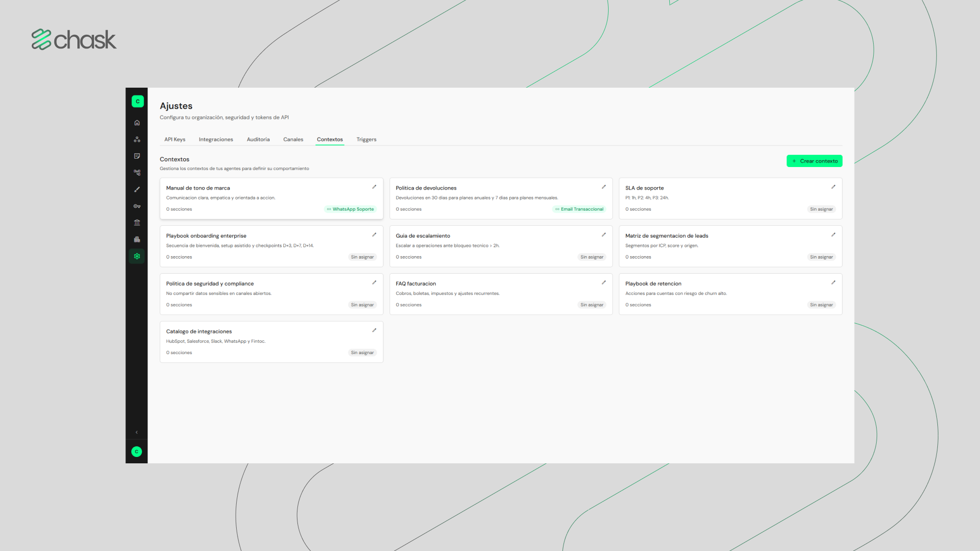The width and height of the screenshot is (980, 551).
Task: Open the workflow tree icon in sidebar
Action: [x=137, y=173]
